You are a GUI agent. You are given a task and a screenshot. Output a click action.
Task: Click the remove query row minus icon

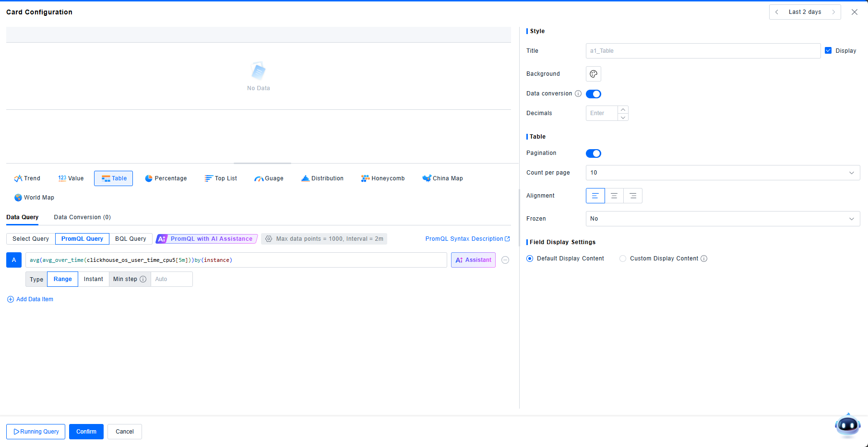click(x=505, y=260)
